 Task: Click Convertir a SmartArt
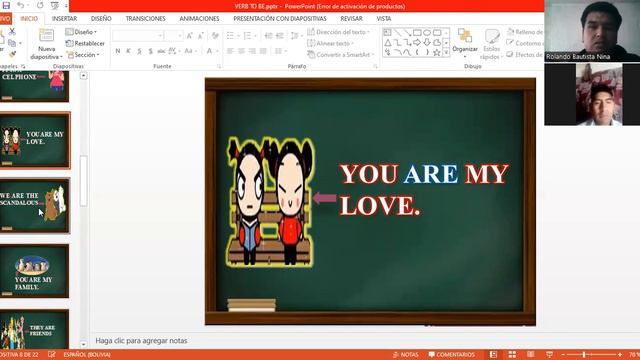[341, 55]
